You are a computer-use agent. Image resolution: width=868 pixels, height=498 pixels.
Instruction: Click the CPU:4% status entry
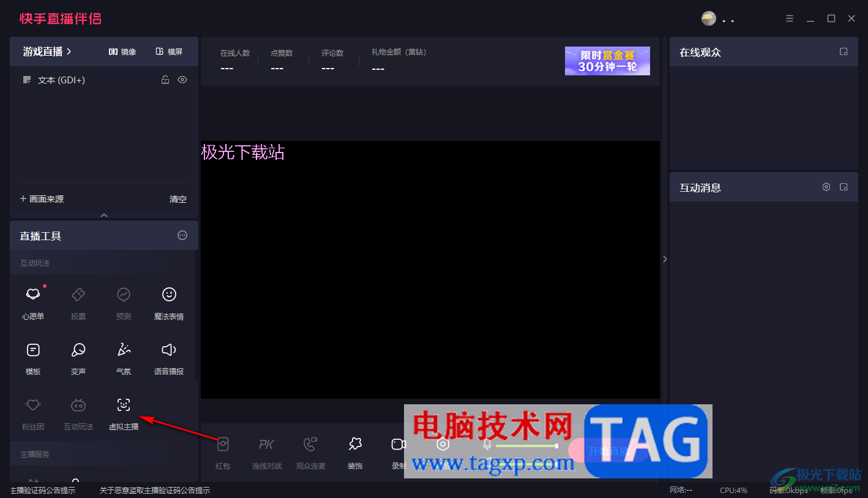733,490
